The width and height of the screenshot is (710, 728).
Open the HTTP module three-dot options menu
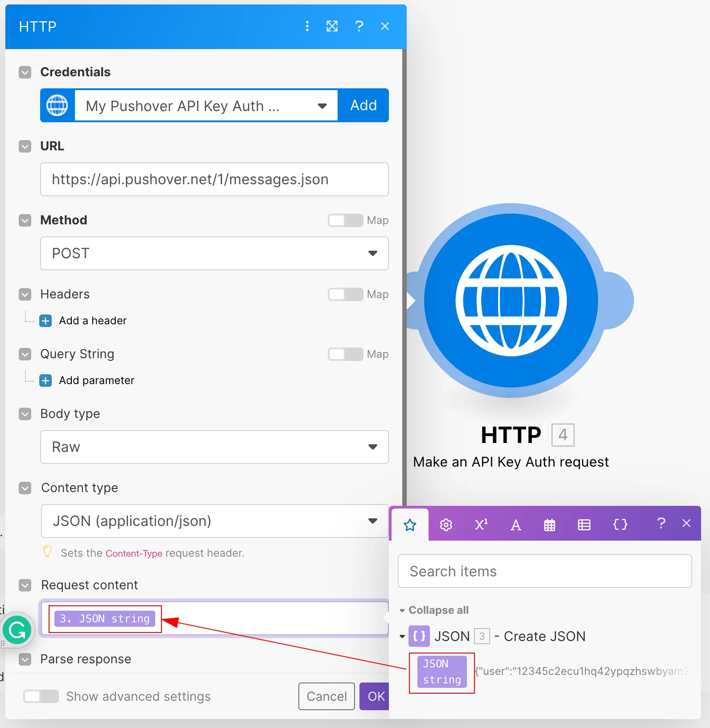coord(307,26)
